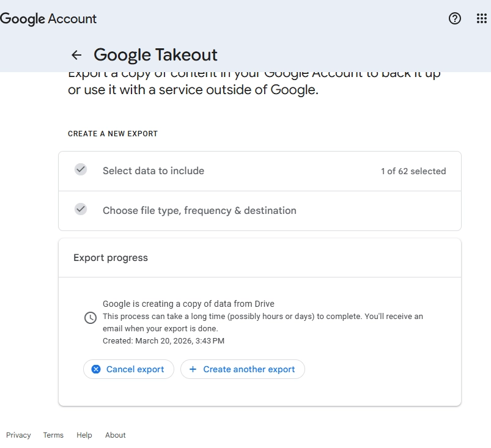This screenshot has width=491, height=448.
Task: Cancel the export in progress
Action: tap(128, 369)
